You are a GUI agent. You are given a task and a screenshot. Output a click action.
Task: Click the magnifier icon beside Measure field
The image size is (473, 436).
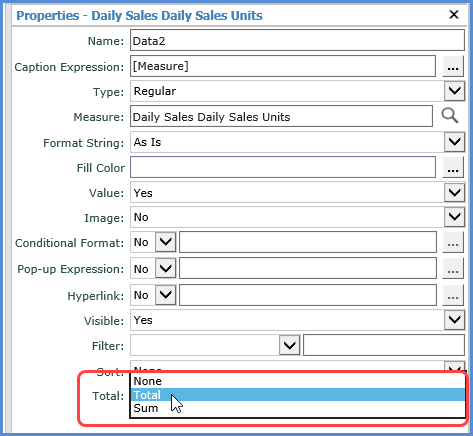450,116
